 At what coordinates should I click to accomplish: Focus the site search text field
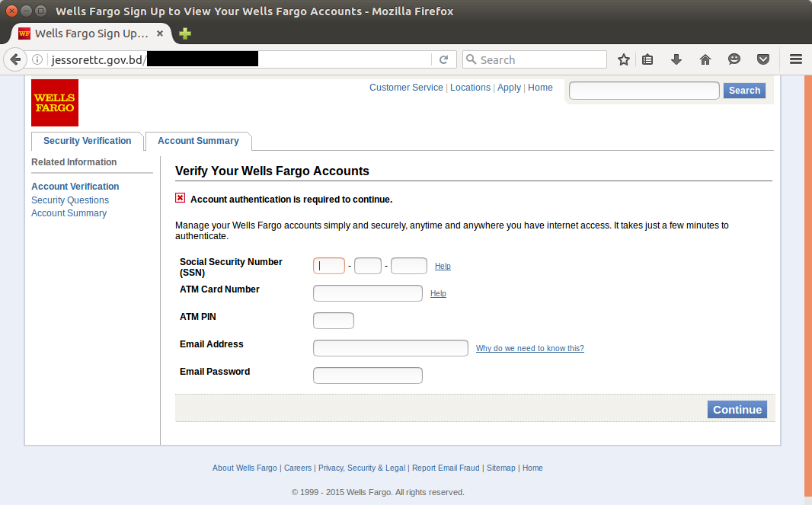(x=644, y=90)
